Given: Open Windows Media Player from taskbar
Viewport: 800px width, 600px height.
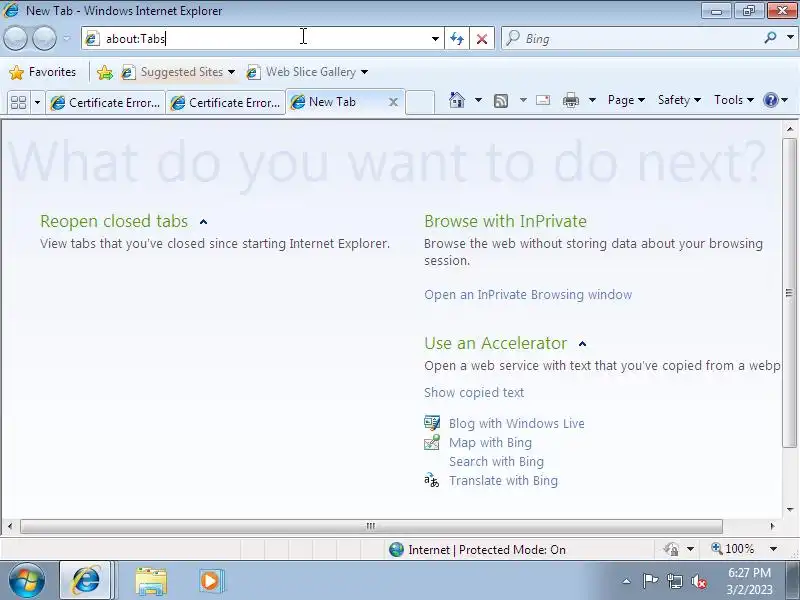Looking at the screenshot, I should (x=210, y=581).
